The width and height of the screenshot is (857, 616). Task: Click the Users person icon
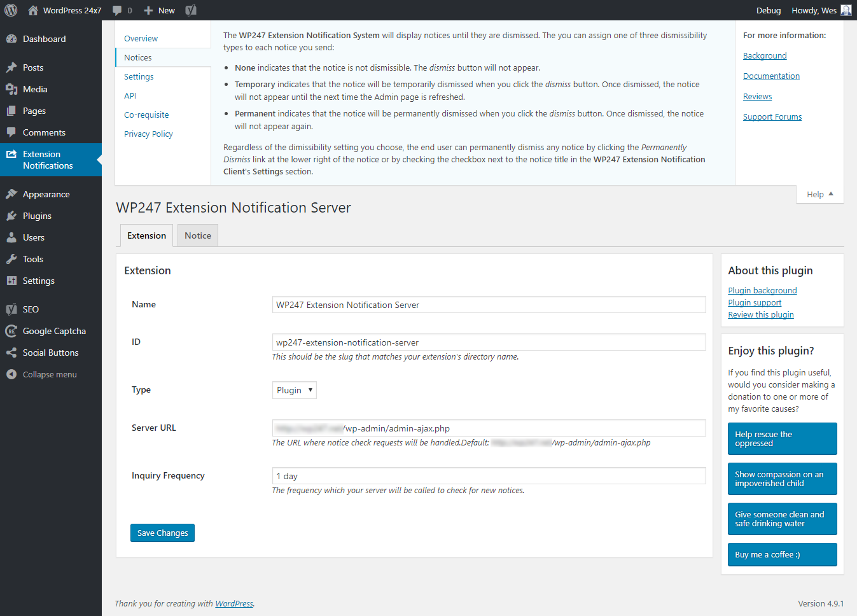pos(11,237)
